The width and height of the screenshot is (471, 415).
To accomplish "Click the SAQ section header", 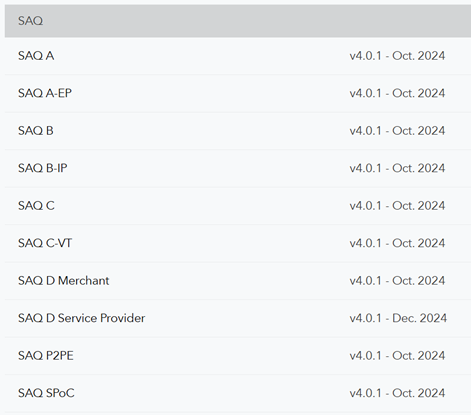I will click(238, 21).
